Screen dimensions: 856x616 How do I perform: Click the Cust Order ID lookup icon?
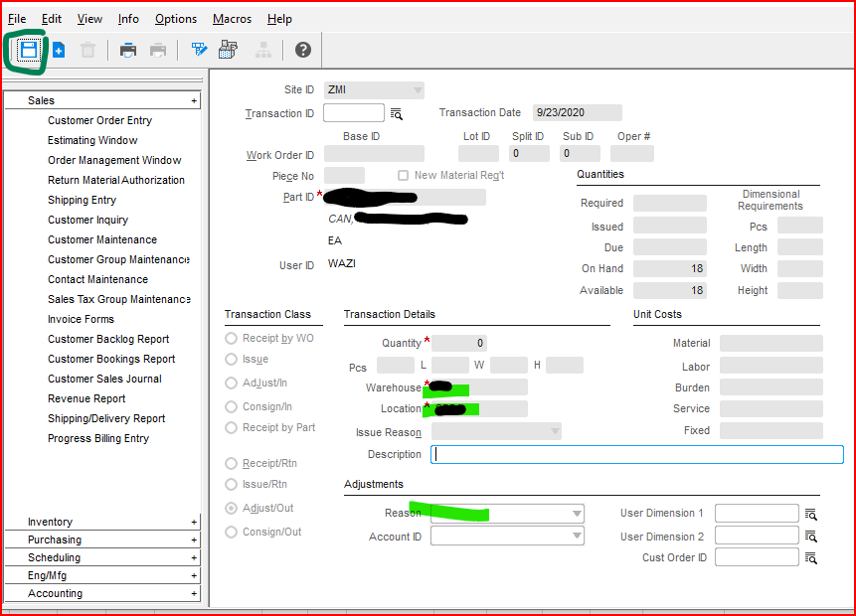pyautogui.click(x=811, y=558)
